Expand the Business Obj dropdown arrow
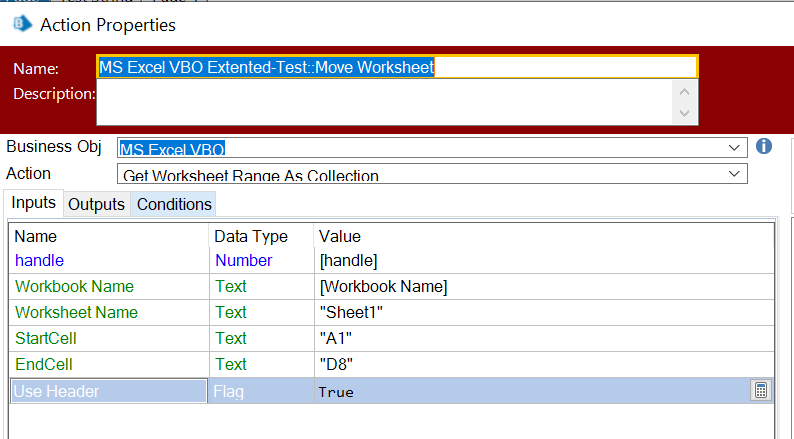 (734, 148)
